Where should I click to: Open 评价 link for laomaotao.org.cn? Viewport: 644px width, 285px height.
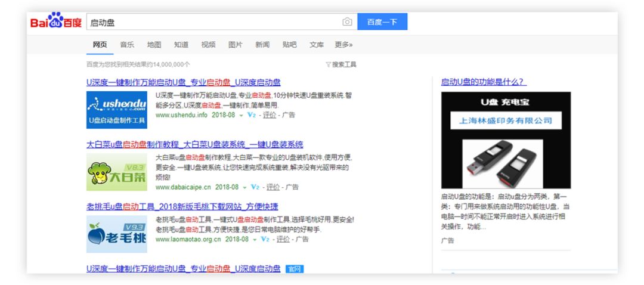pyautogui.click(x=283, y=239)
